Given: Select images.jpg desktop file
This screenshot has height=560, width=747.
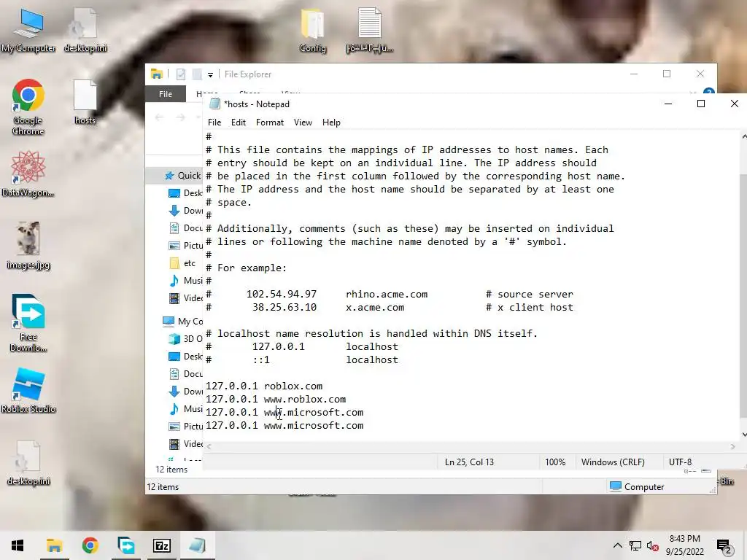Looking at the screenshot, I should (28, 246).
